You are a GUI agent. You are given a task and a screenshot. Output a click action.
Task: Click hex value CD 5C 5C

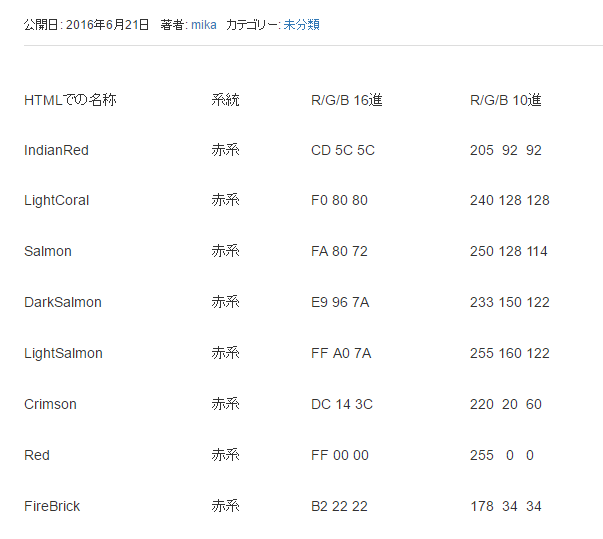point(343,150)
